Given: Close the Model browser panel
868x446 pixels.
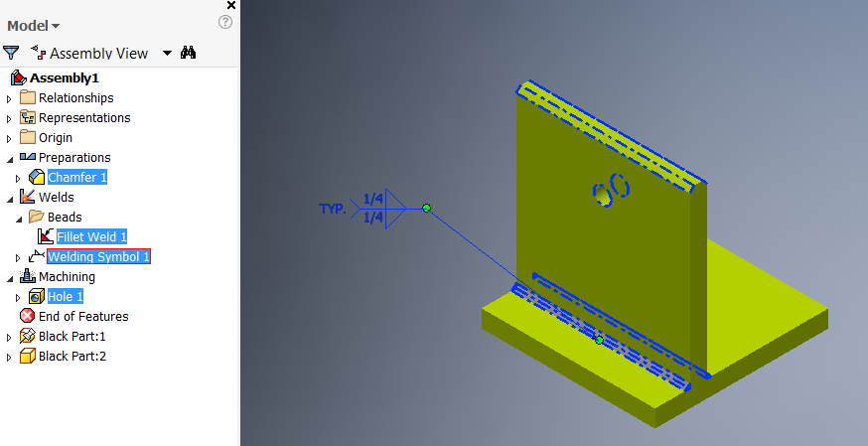Looking at the screenshot, I should tap(231, 5).
